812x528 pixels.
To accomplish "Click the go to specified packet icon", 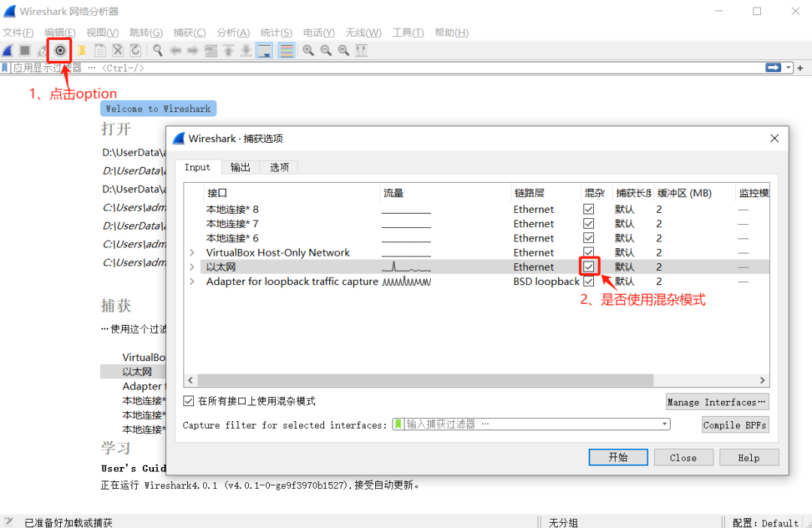I will [x=211, y=50].
